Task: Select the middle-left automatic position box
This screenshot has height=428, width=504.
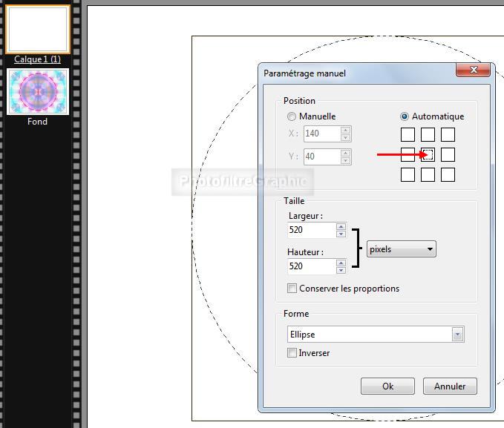Action: point(408,154)
